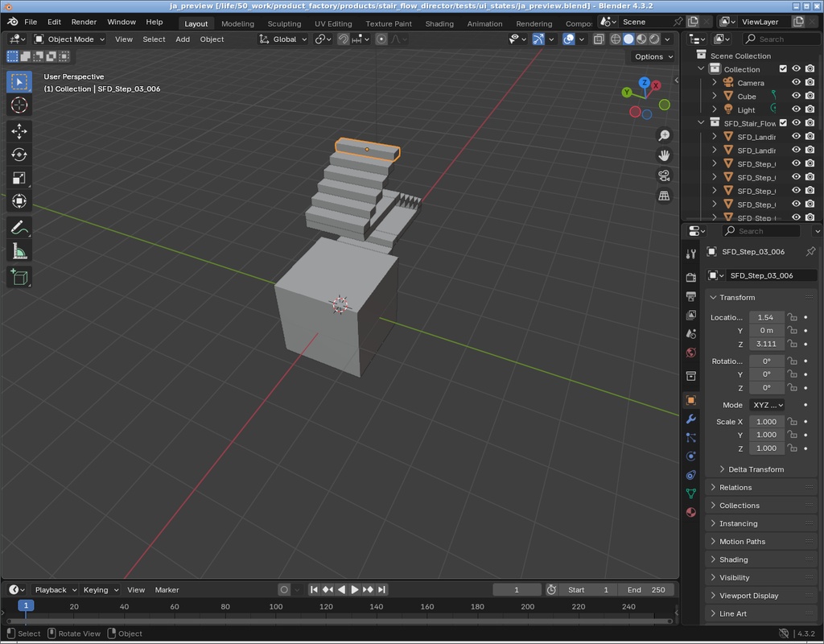
Task: Toggle Location X lock icon
Action: click(x=792, y=317)
